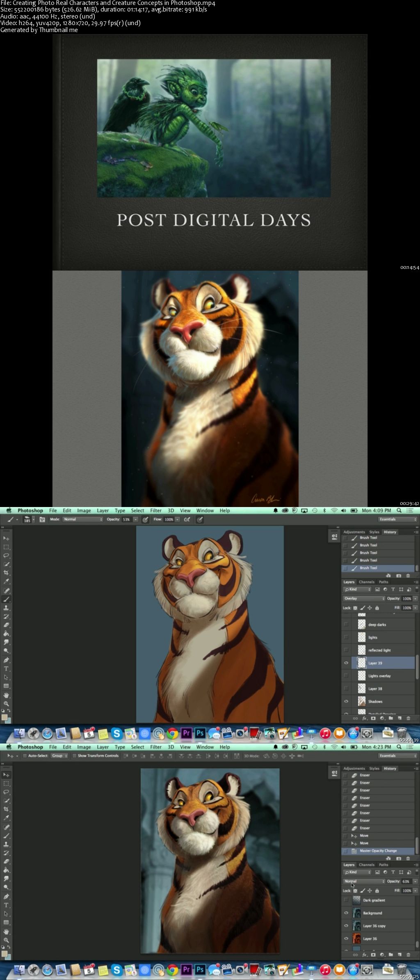Select Marquee tool in 4:23 PM Photoshop toolbar
Image resolution: width=420 pixels, height=980 pixels.
6,783
